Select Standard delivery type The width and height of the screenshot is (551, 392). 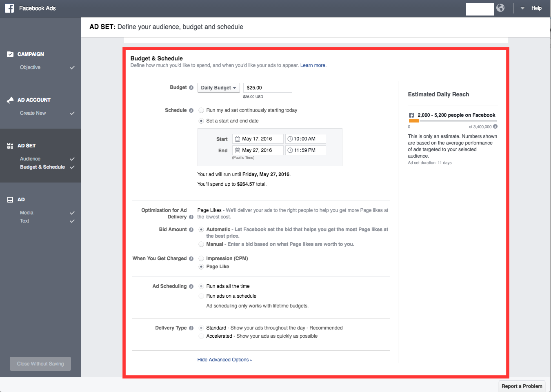point(201,328)
